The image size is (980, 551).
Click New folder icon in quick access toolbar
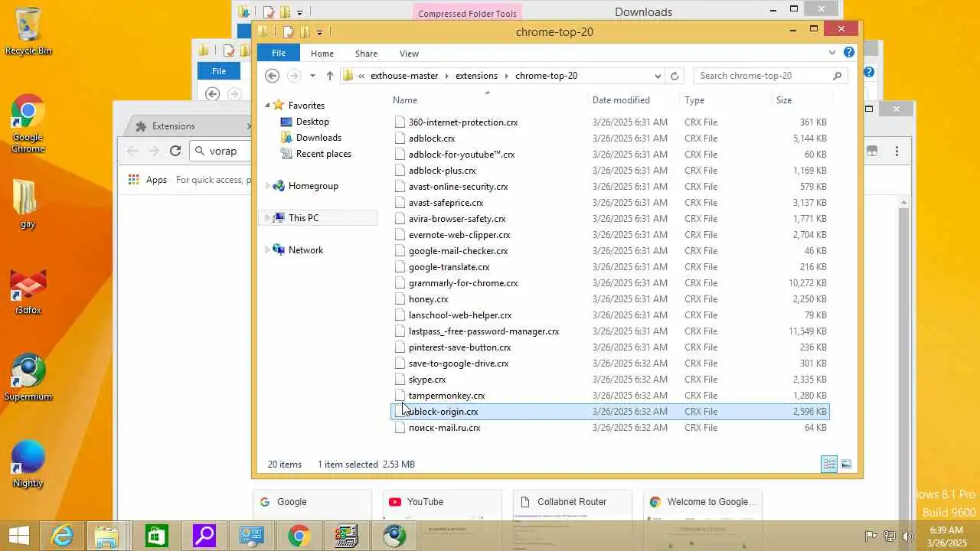pos(305,32)
